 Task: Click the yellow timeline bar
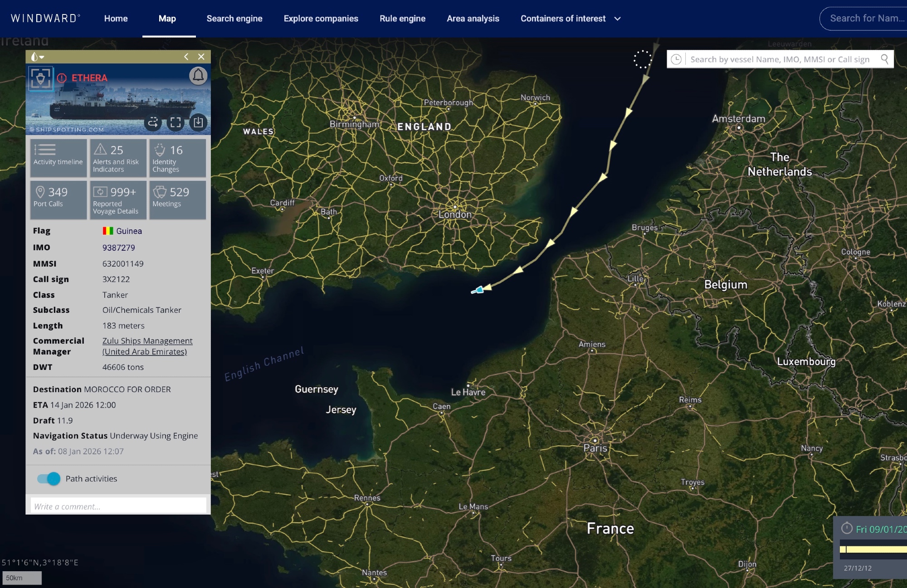[x=875, y=549]
